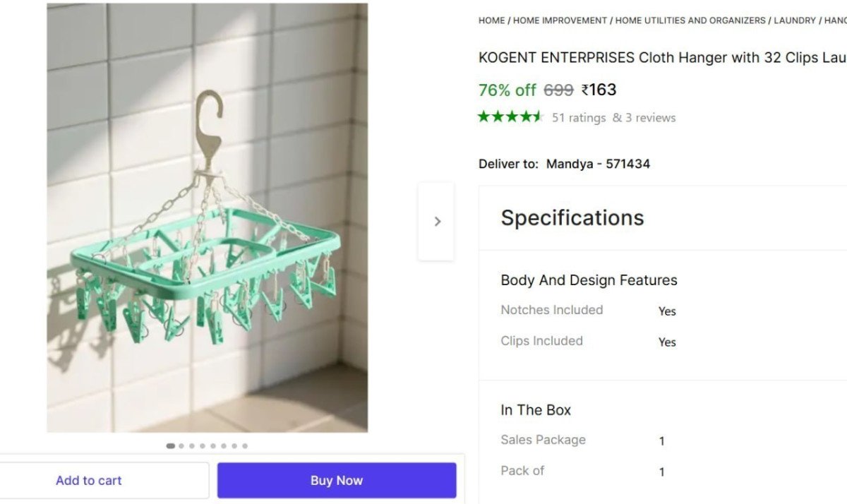847x504 pixels.
Task: Jump to the second carousel image dot
Action: tap(181, 446)
